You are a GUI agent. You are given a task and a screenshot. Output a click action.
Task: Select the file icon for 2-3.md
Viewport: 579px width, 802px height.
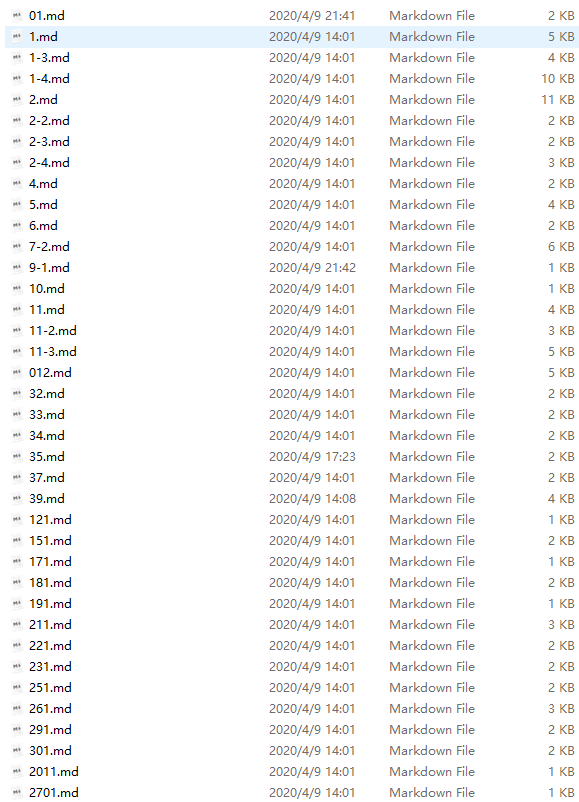[x=17, y=142]
